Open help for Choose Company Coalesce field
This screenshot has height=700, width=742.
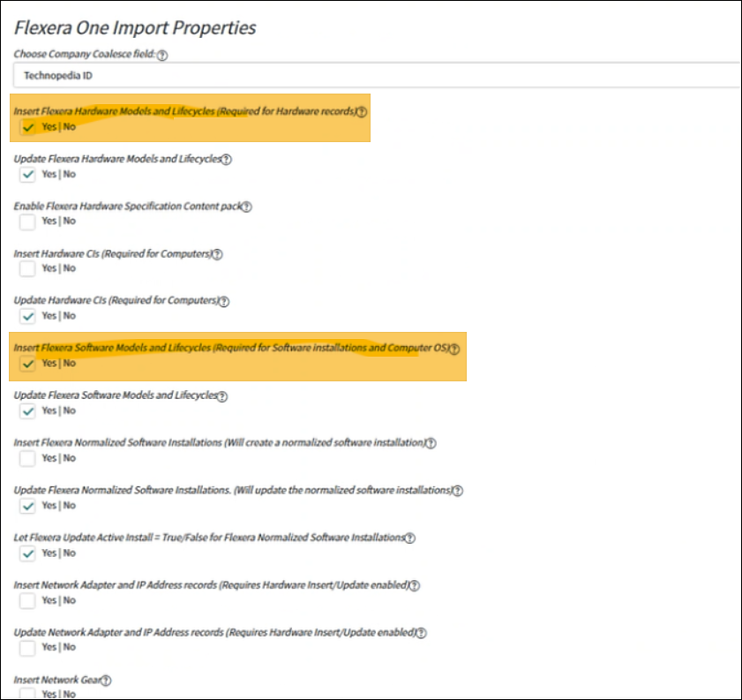[161, 56]
